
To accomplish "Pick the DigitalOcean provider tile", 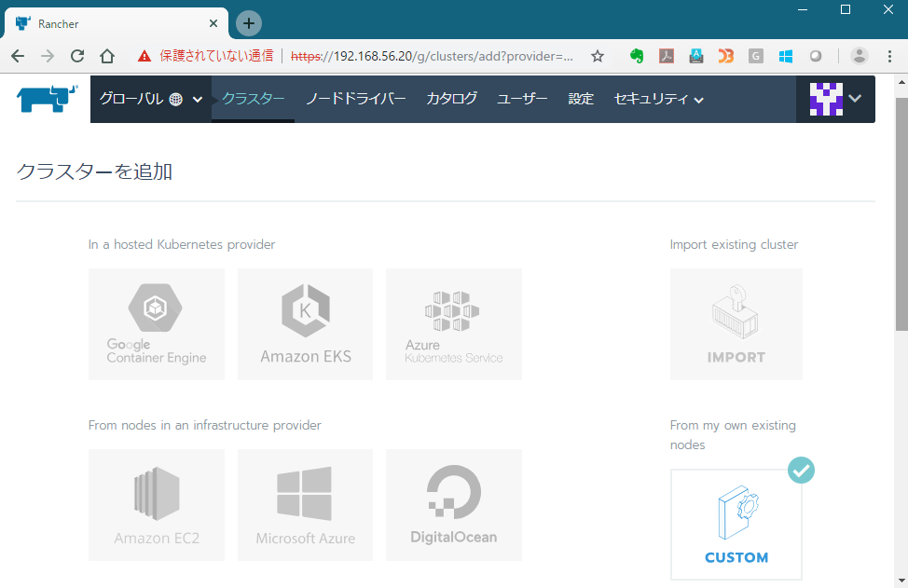I will pyautogui.click(x=454, y=505).
